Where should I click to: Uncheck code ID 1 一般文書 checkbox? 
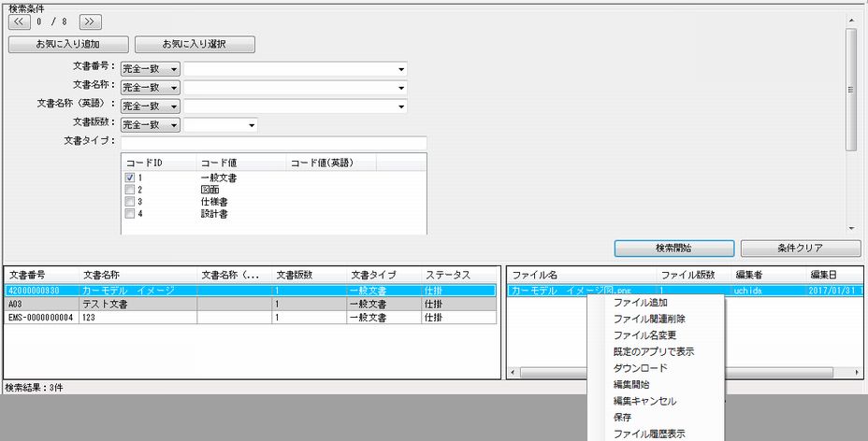(129, 178)
